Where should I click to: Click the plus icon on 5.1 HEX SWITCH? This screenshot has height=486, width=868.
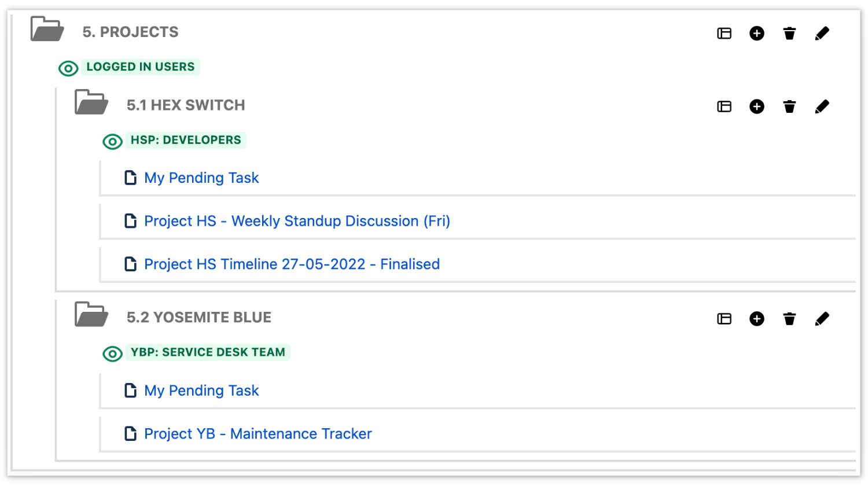tap(756, 106)
